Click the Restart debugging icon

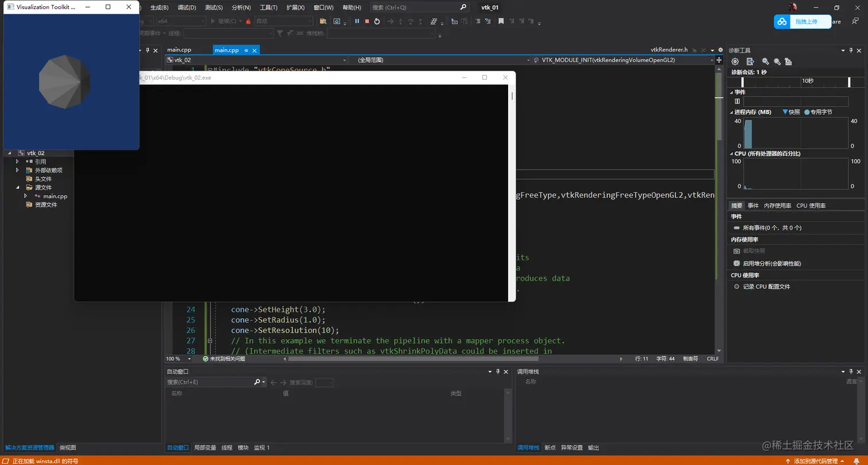click(377, 21)
